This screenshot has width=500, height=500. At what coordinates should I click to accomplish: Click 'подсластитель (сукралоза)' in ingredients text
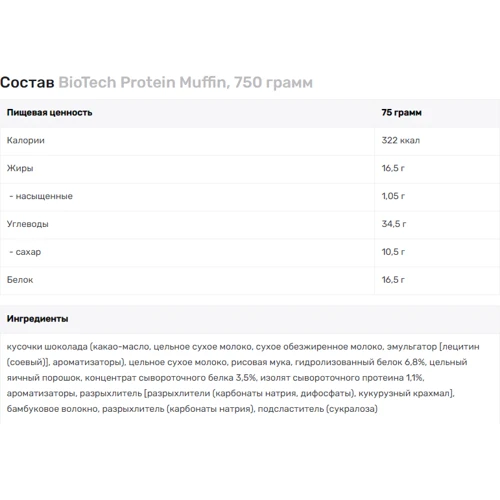(318, 409)
